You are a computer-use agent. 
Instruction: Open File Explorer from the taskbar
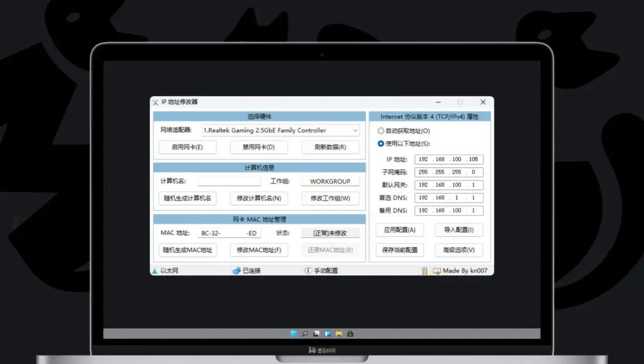coord(339,334)
